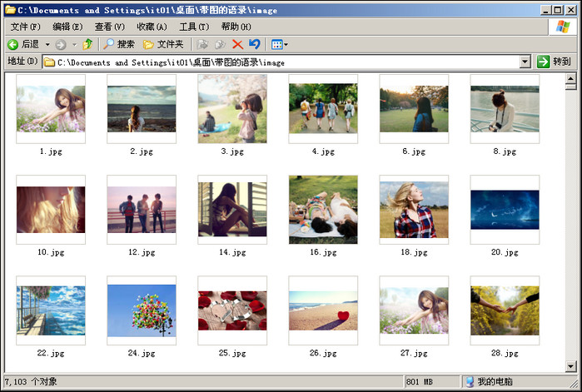Image resolution: width=582 pixels, height=392 pixels.
Task: Select thumbnail 2.jpg girl at sea
Action: click(142, 109)
